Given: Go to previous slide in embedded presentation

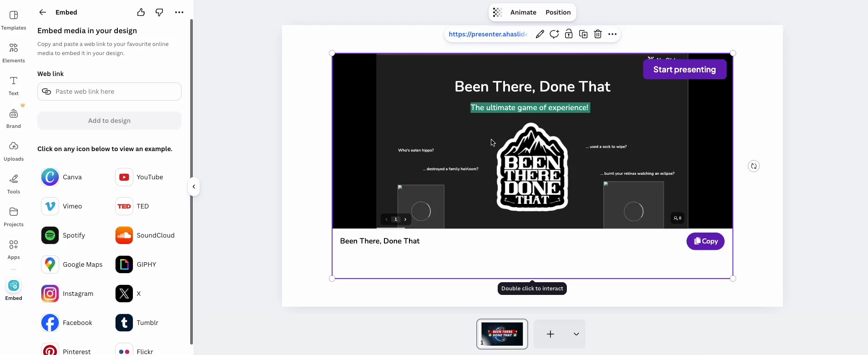Looking at the screenshot, I should (x=386, y=219).
